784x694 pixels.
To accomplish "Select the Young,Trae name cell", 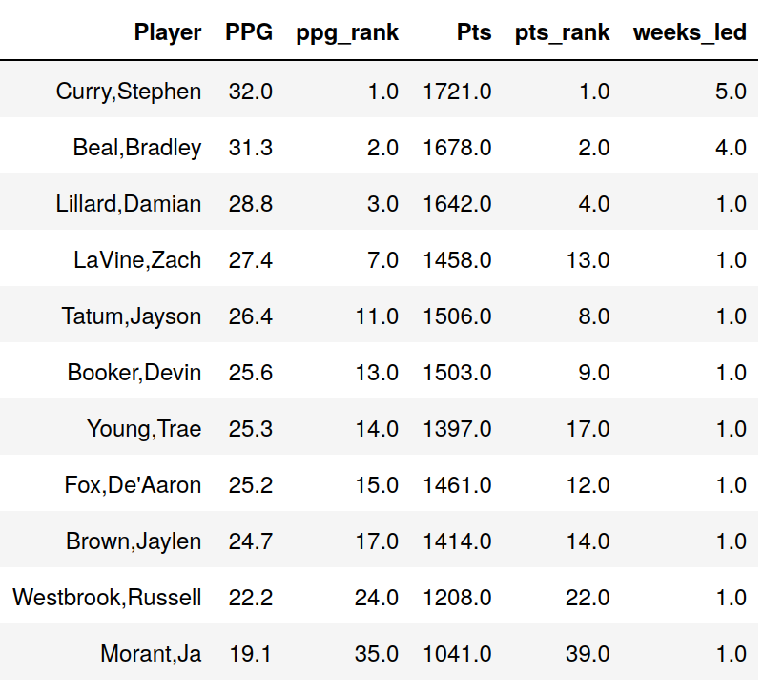I will [144, 429].
